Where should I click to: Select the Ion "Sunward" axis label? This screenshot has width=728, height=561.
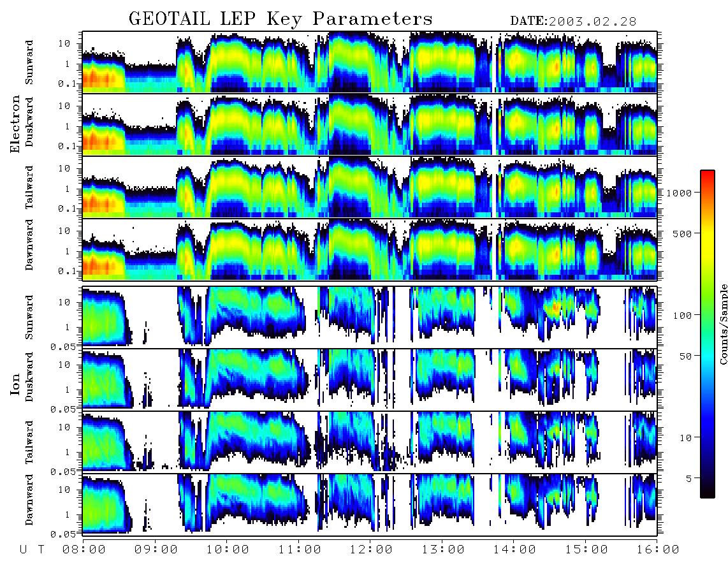coord(29,317)
